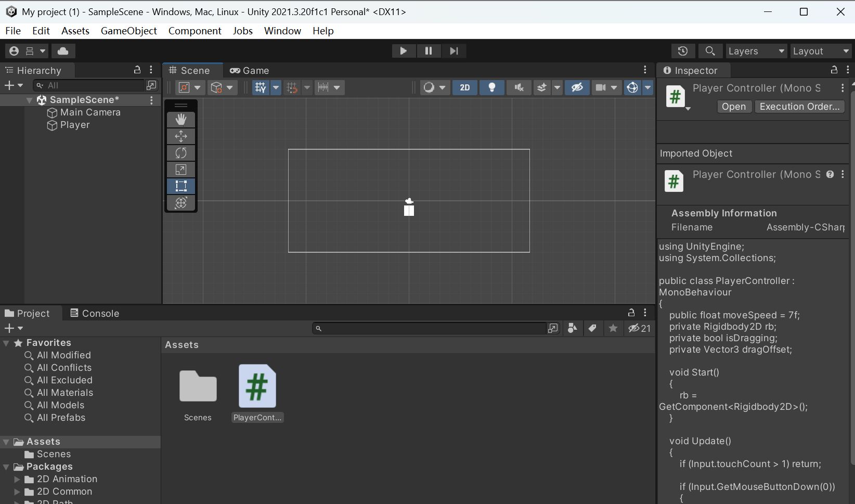Switch to the Game tab

pyautogui.click(x=250, y=70)
